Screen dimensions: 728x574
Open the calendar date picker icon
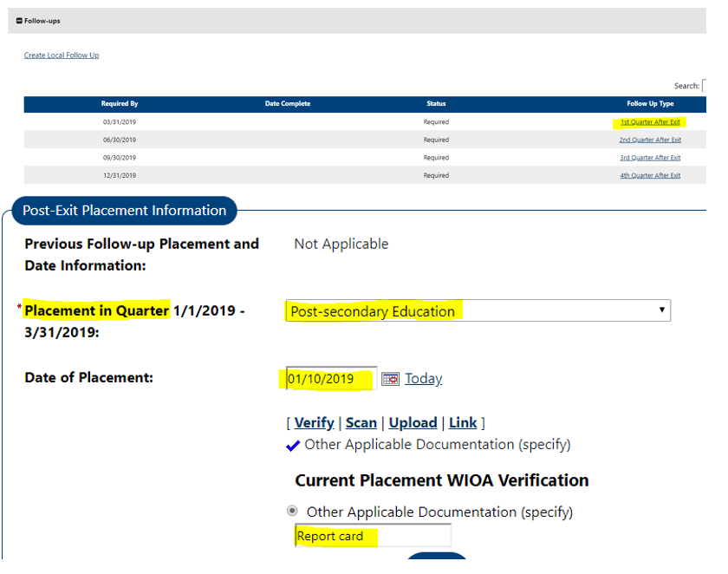(x=390, y=379)
